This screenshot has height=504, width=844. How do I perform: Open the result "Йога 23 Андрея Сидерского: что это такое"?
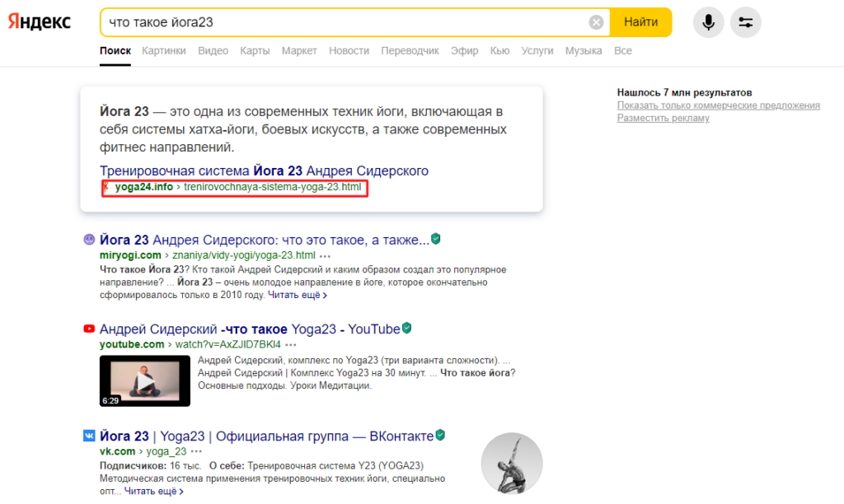[x=265, y=240]
